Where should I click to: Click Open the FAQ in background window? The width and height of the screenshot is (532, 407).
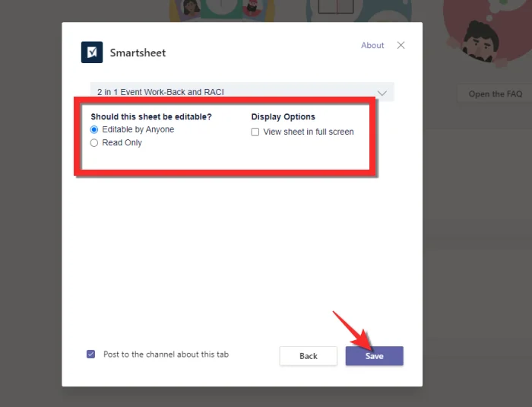pyautogui.click(x=495, y=94)
